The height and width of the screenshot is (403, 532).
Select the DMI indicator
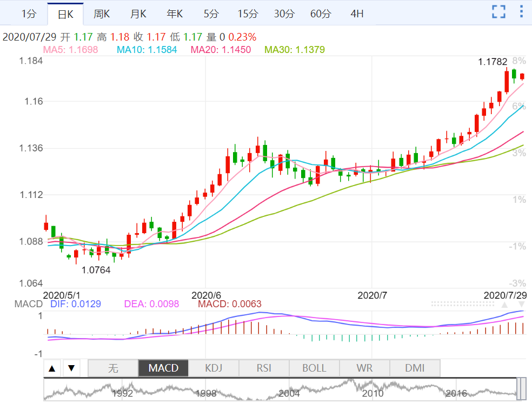click(415, 368)
